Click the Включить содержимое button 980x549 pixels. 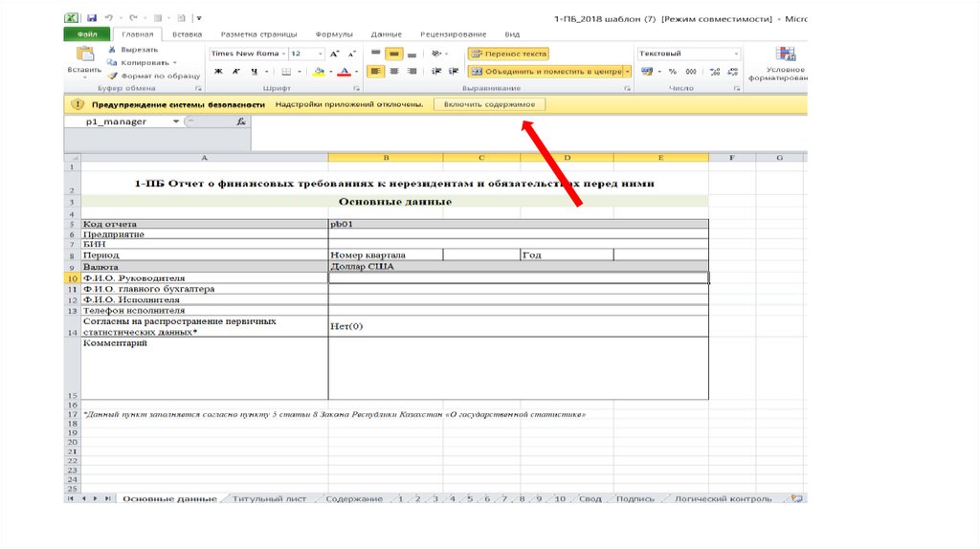(489, 103)
